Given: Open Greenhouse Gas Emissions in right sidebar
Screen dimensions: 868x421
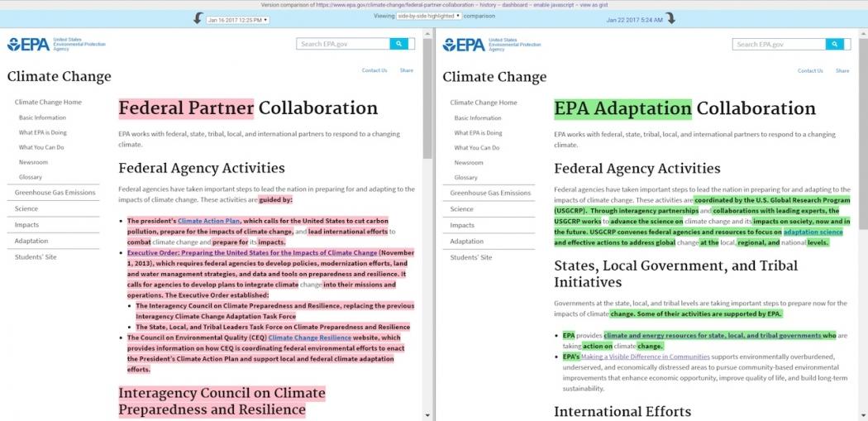Looking at the screenshot, I should pos(490,193).
